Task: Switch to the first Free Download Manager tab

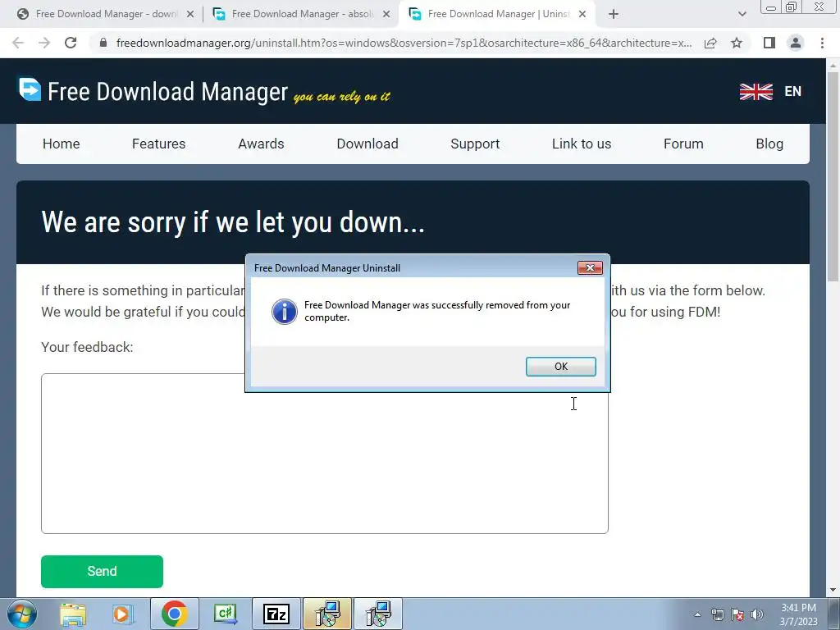Action: pos(106,14)
